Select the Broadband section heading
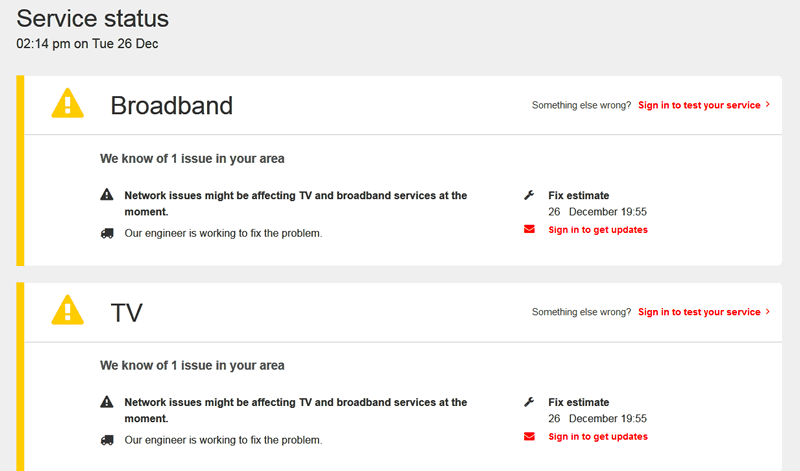The width and height of the screenshot is (800, 471). coord(171,105)
